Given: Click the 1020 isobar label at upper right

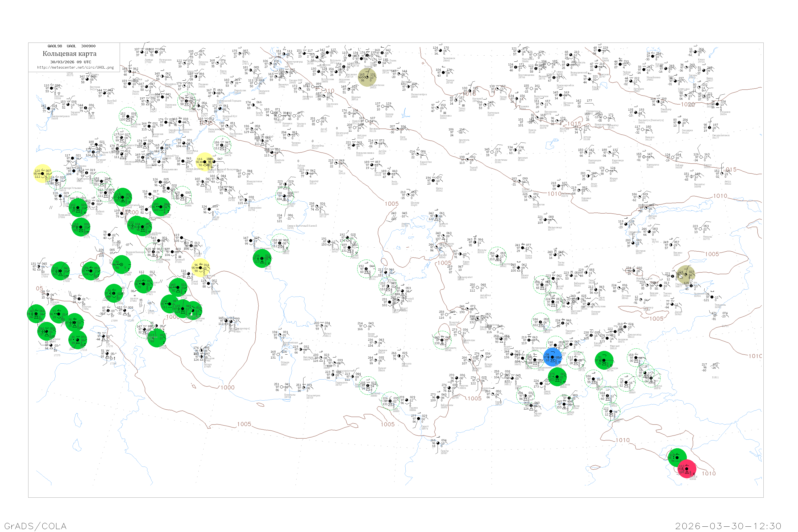Looking at the screenshot, I should click(688, 105).
